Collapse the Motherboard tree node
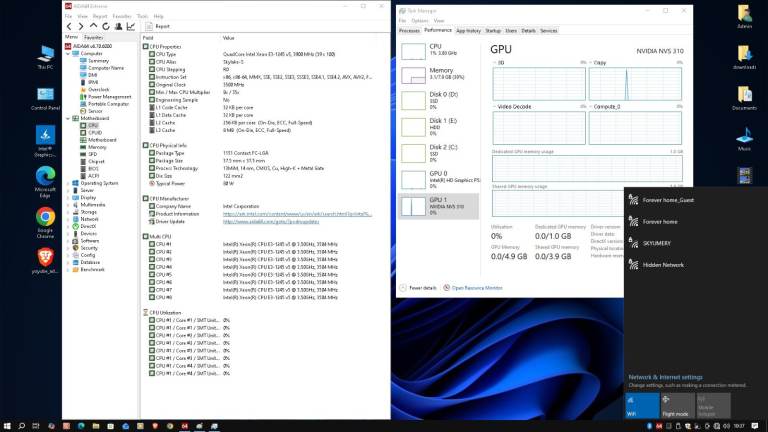The height and width of the screenshot is (432, 768). pyautogui.click(x=69, y=118)
